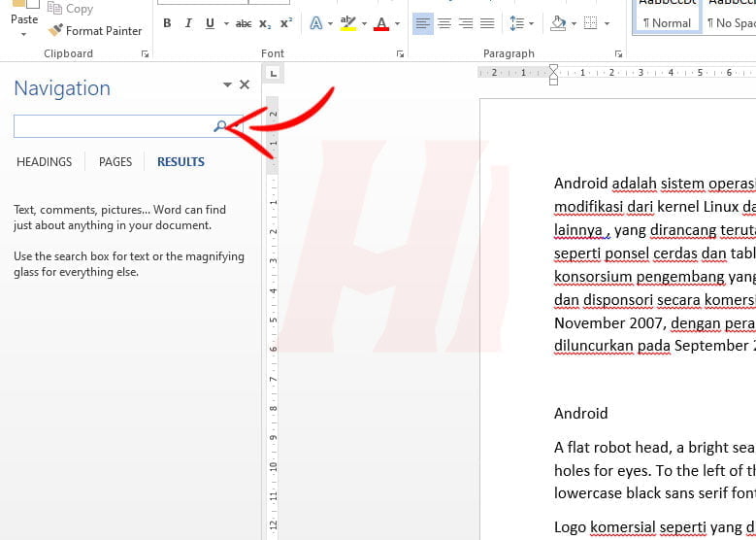Apply the red font color
This screenshot has height=540, width=756.
(x=381, y=23)
